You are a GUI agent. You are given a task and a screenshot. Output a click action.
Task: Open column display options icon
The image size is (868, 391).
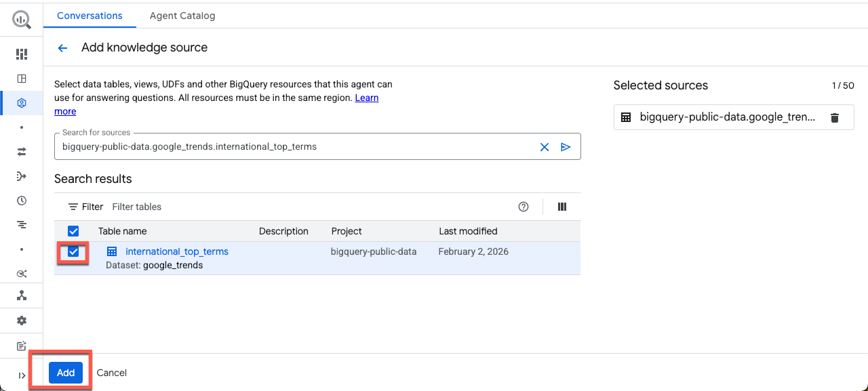[x=562, y=207]
